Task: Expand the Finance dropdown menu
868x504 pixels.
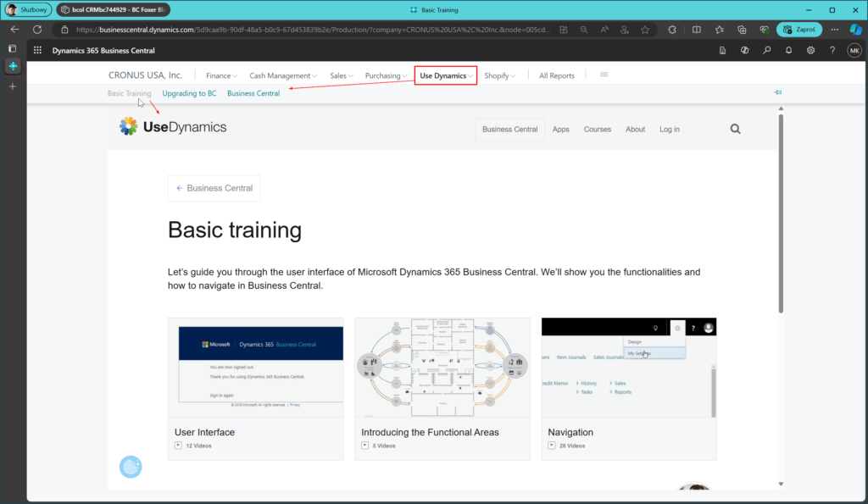Action: 221,75
